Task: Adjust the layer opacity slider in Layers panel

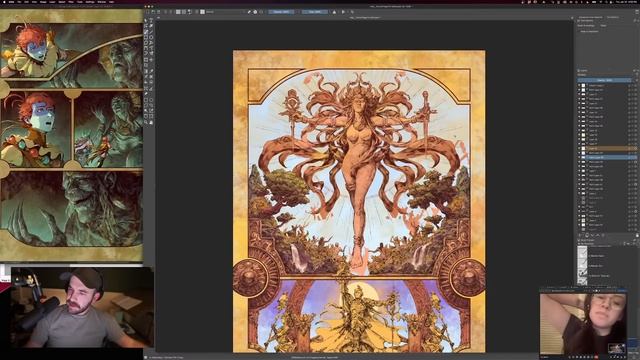Action: pyautogui.click(x=604, y=80)
